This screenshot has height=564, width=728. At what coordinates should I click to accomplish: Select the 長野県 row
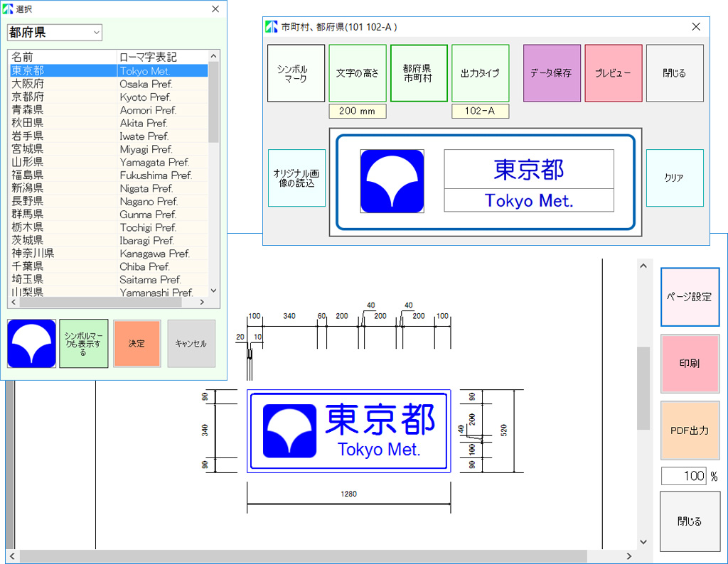[109, 201]
